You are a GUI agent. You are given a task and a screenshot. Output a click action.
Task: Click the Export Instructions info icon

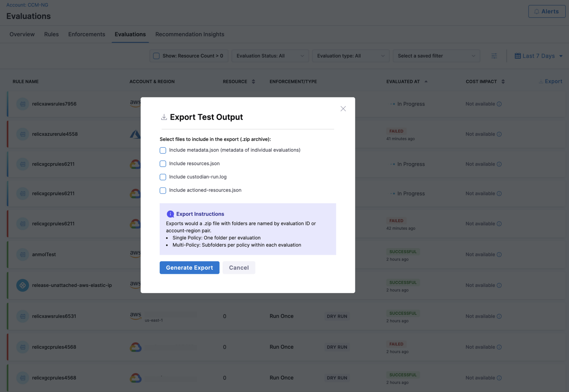click(170, 214)
